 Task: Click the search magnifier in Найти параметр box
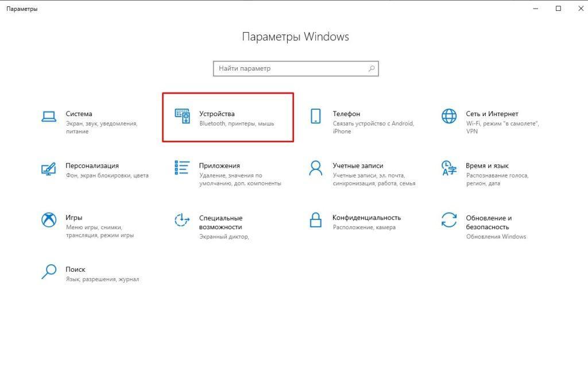point(372,68)
